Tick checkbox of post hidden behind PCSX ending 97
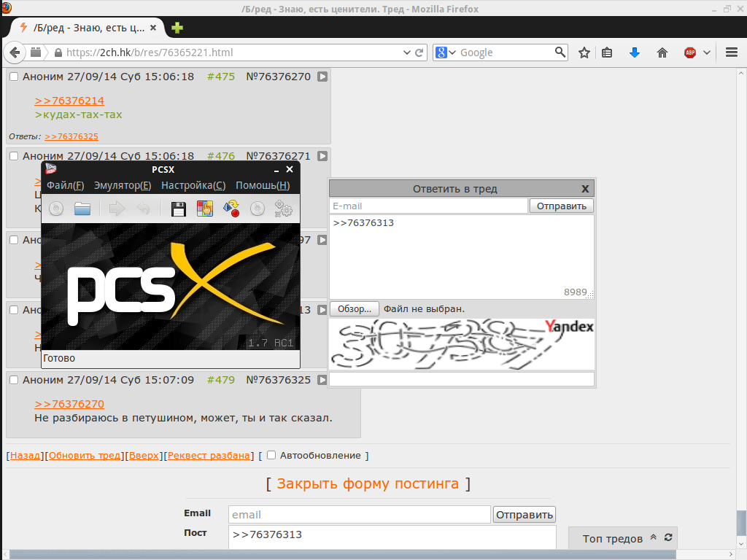Image resolution: width=747 pixels, height=560 pixels. click(14, 240)
